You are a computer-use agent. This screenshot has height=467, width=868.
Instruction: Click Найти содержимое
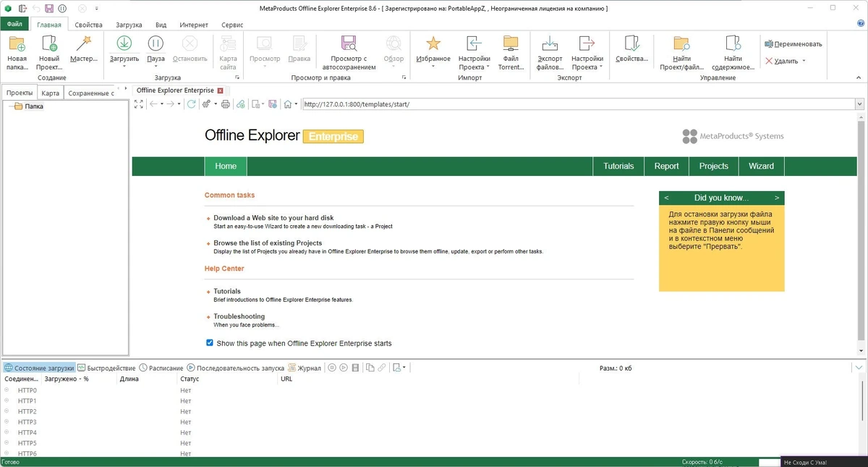[x=733, y=52]
